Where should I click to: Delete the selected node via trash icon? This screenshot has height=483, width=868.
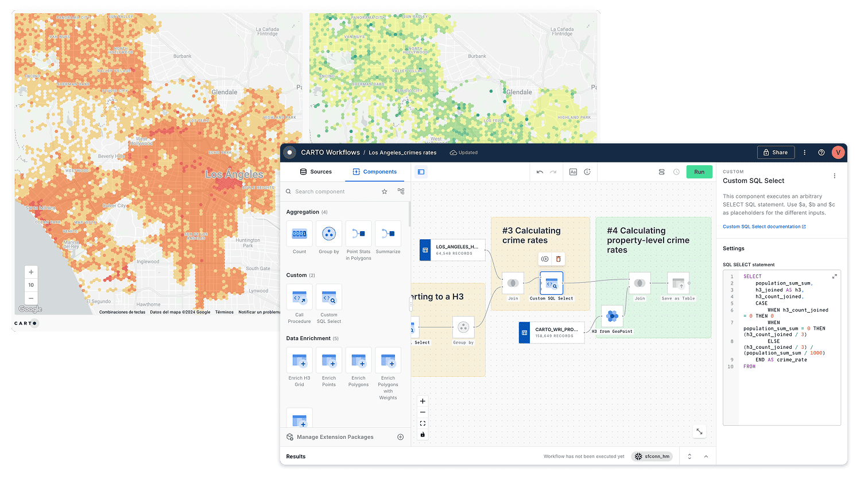(x=558, y=259)
